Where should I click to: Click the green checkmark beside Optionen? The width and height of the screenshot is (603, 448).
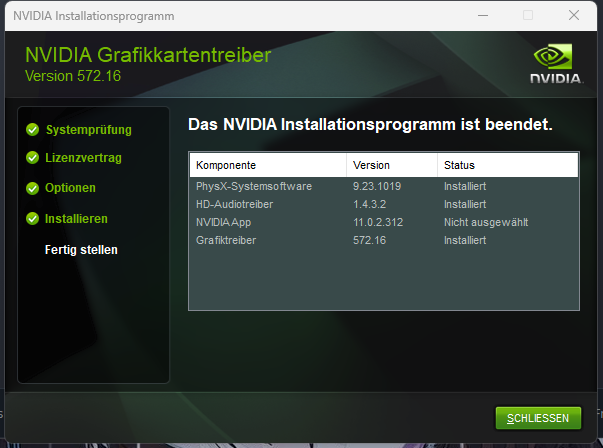click(33, 188)
